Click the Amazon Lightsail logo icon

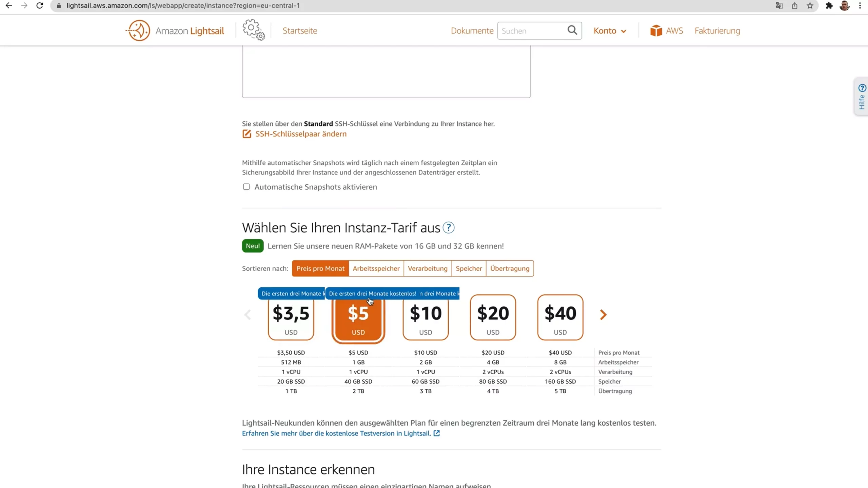tap(138, 30)
